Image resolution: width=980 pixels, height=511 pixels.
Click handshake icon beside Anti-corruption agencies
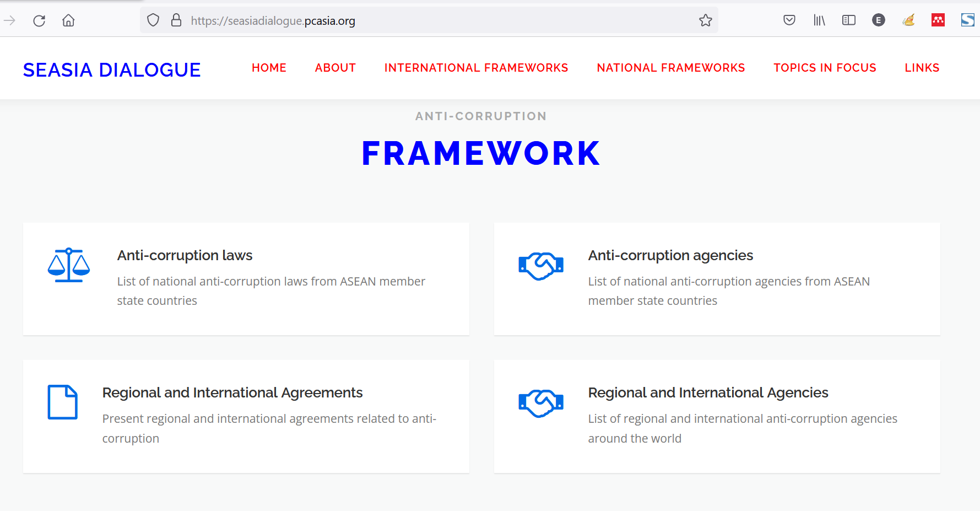[541, 266]
